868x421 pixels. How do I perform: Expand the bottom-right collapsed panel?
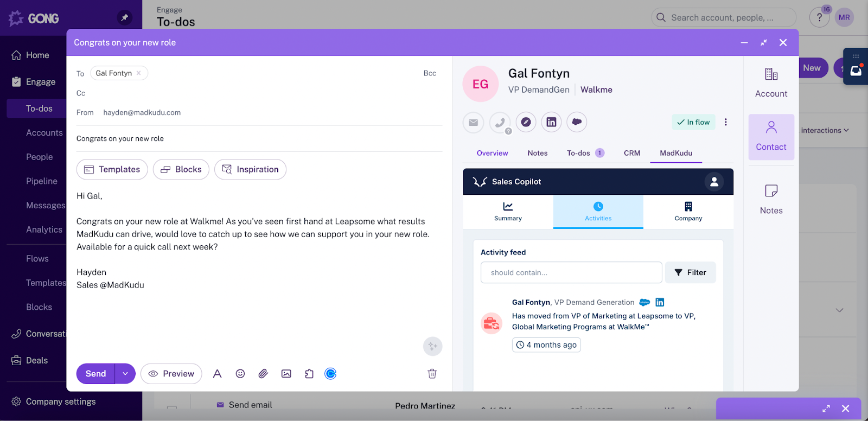pos(826,409)
